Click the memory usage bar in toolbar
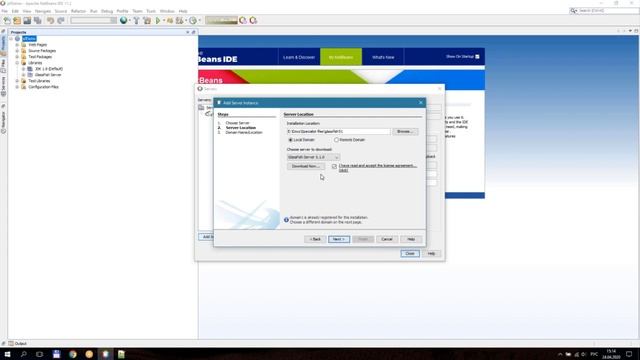This screenshot has width=640, height=360. coord(221,20)
